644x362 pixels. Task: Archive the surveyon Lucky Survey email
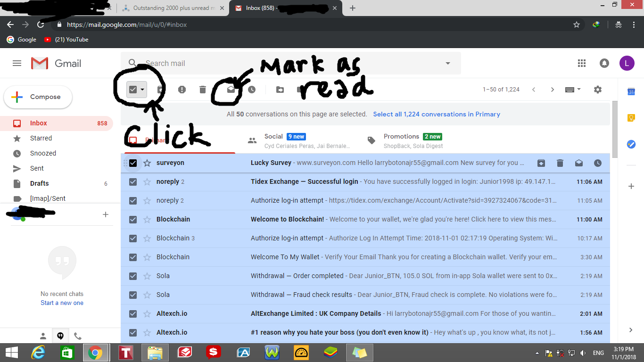pos(541,163)
